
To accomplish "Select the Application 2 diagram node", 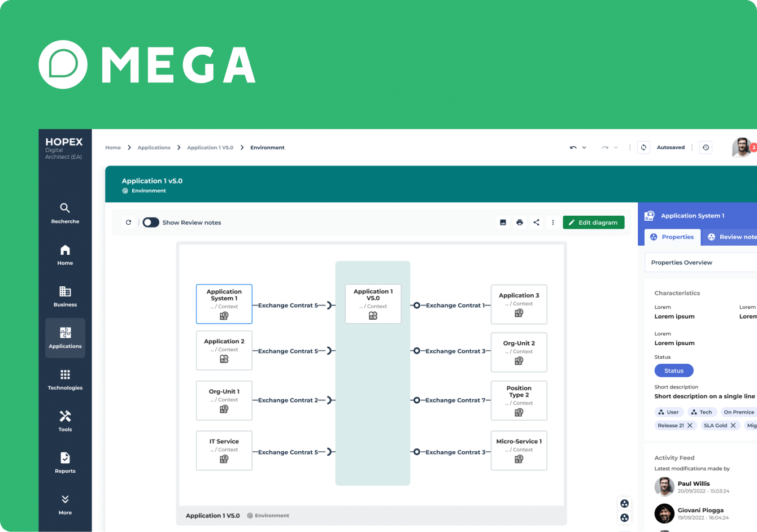I will (224, 351).
